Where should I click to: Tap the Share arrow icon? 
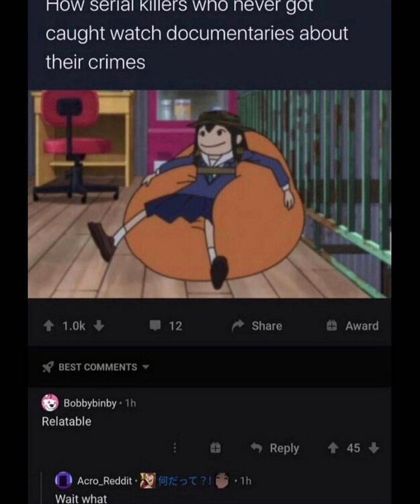pos(238,326)
